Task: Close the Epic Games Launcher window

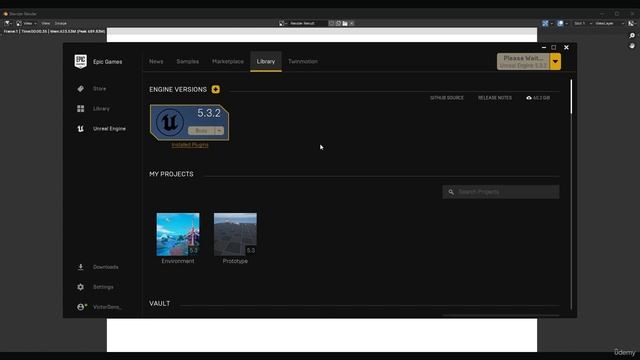Action: [x=566, y=47]
